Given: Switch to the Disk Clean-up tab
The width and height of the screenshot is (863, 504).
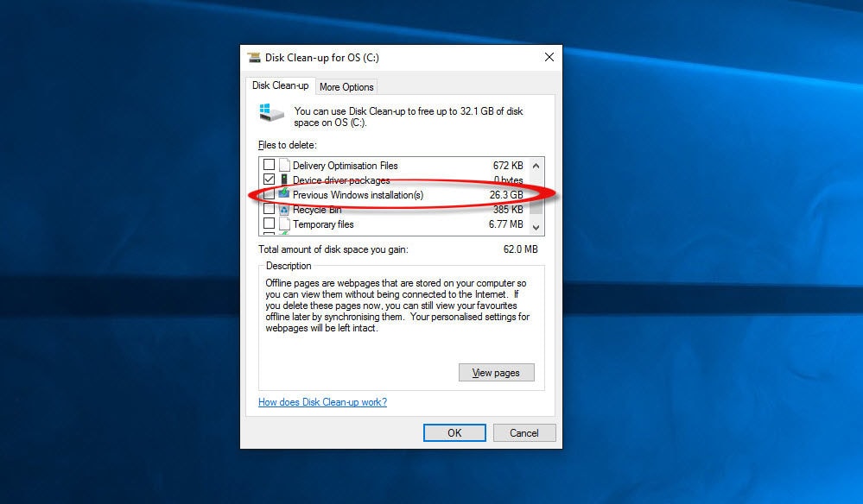Looking at the screenshot, I should [280, 85].
